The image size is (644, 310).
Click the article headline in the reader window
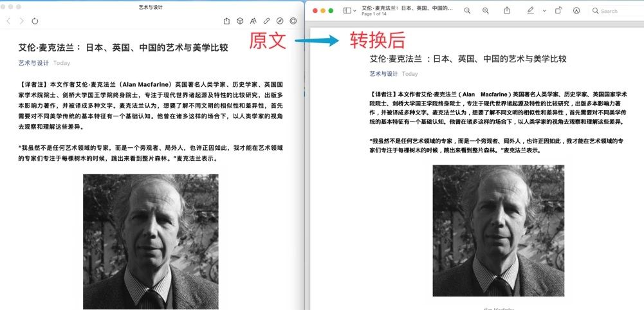pos(124,48)
